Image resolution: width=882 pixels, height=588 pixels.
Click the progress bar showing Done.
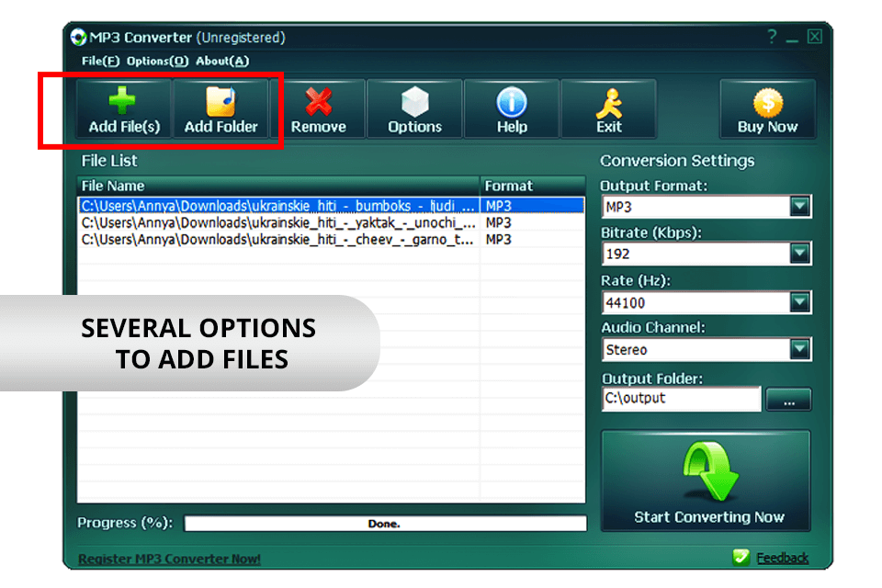[x=385, y=524]
